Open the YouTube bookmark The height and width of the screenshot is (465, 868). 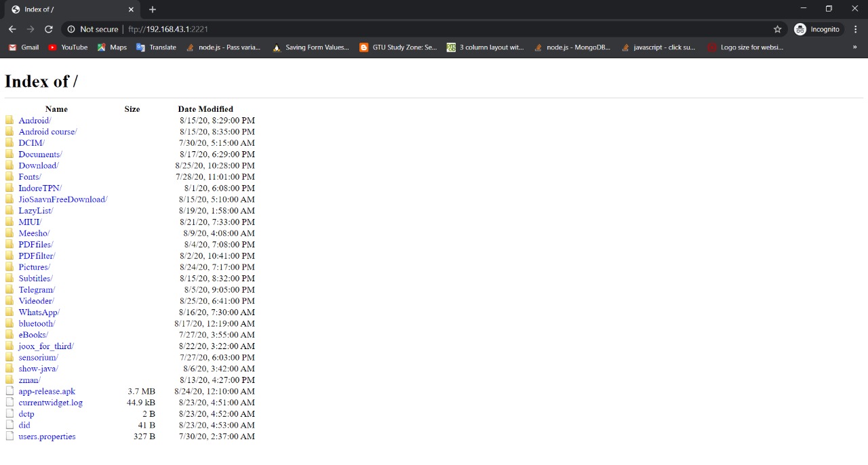point(68,47)
